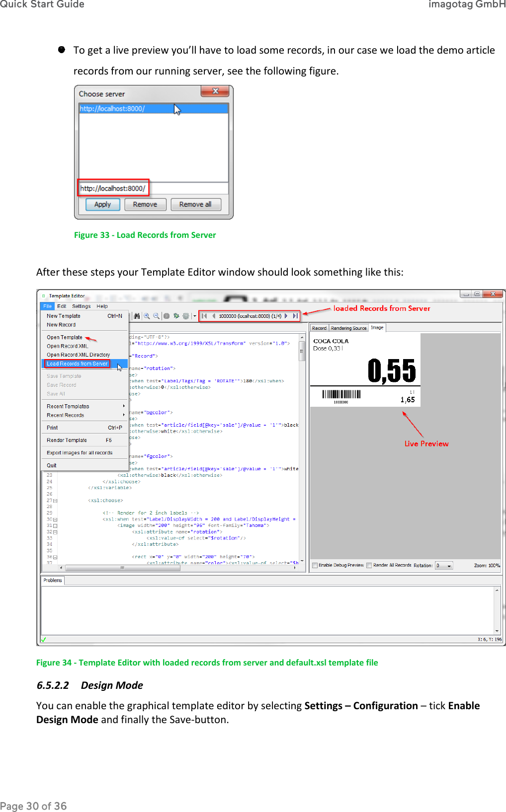Click Zoom: 100% status text
506x812 pixels.
[487, 566]
